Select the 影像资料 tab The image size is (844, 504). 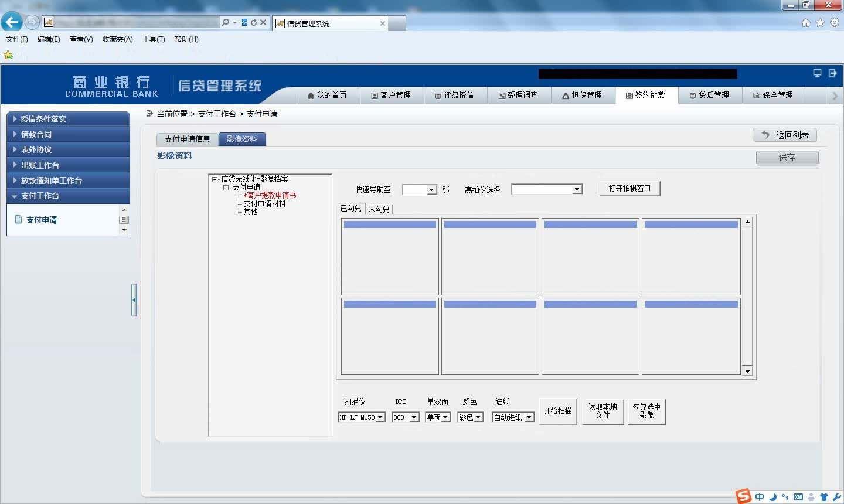(242, 139)
